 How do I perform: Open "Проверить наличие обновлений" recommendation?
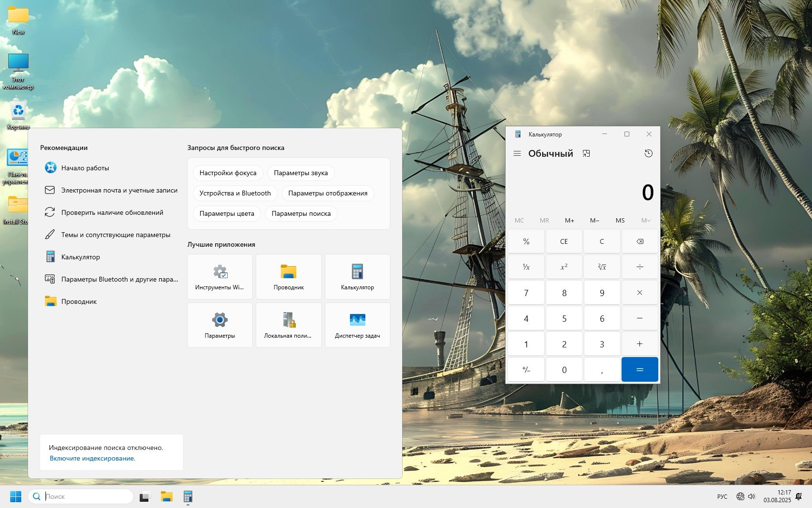click(x=112, y=212)
